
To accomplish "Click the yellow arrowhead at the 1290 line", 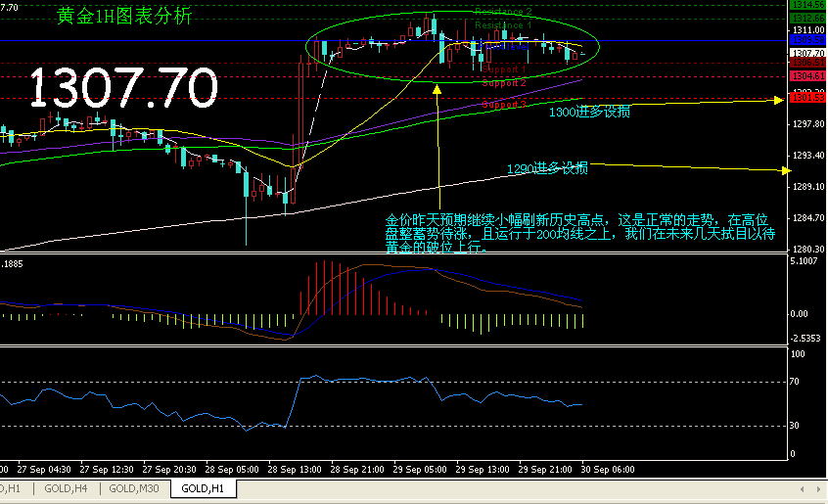I will click(785, 171).
